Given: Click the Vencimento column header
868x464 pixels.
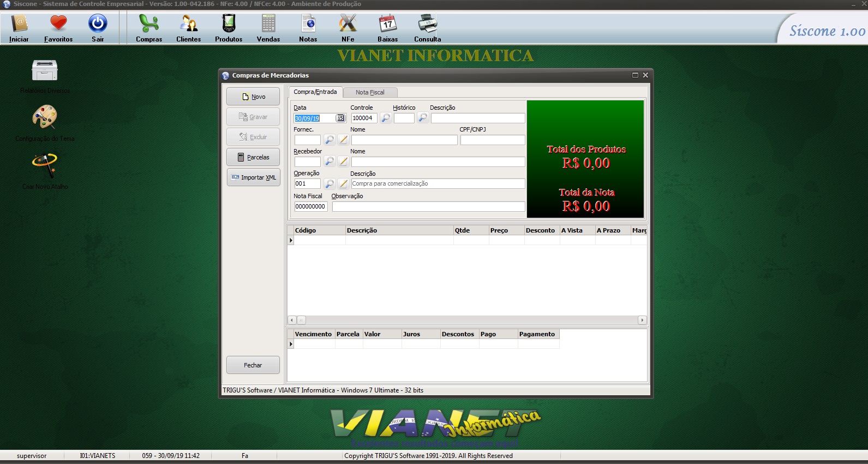Looking at the screenshot, I should click(x=315, y=334).
